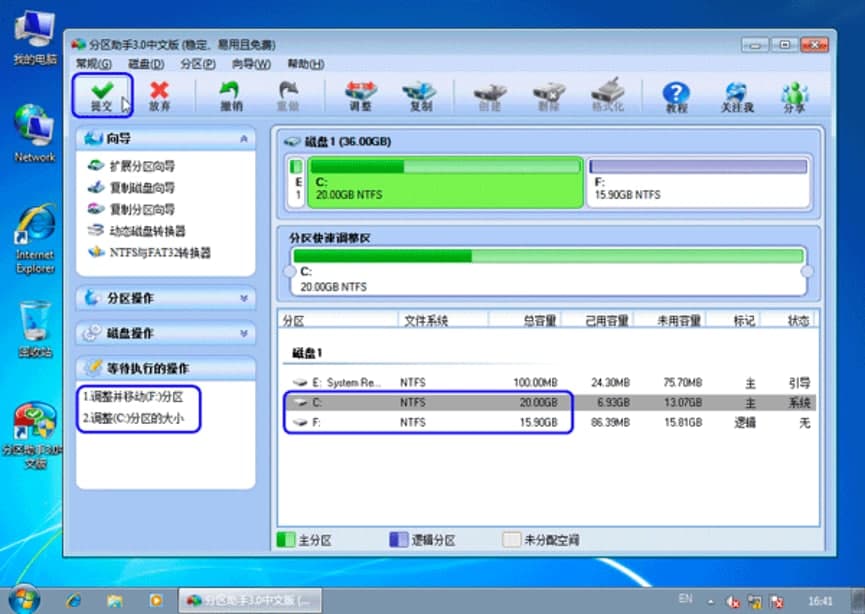
Task: Click the 状态 column header
Action: coord(788,320)
